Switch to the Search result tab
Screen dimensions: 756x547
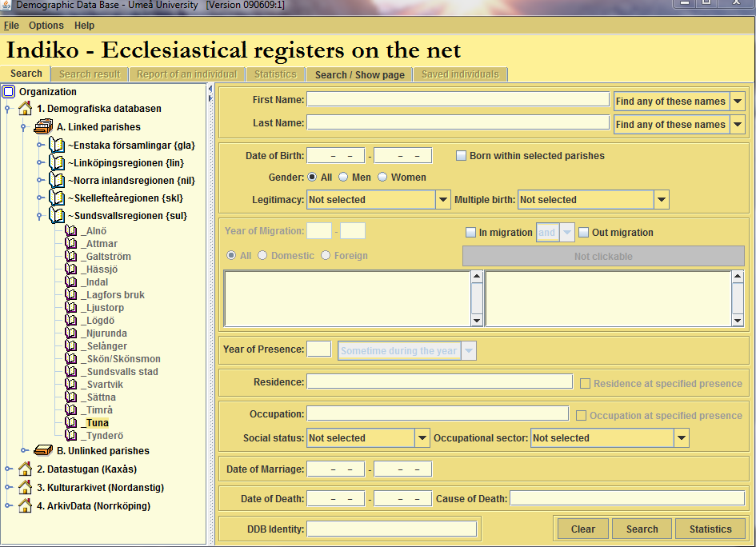click(90, 74)
